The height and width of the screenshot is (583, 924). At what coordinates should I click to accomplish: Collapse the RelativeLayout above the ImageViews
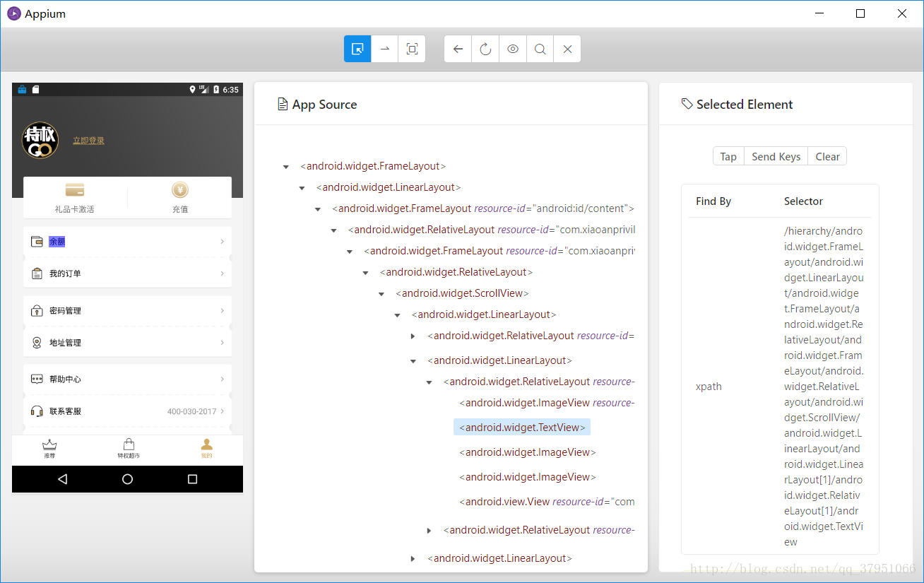point(429,382)
